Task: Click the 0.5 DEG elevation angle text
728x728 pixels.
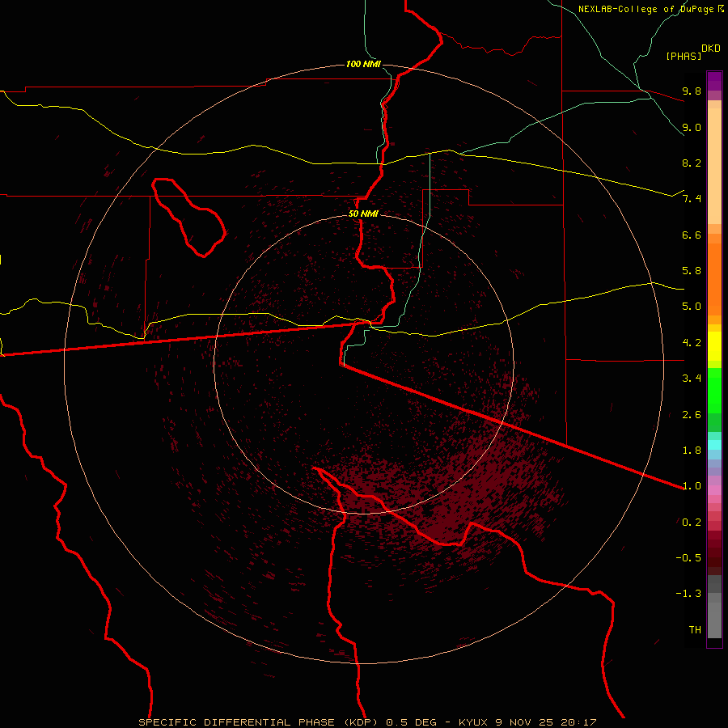Action: coord(412,722)
